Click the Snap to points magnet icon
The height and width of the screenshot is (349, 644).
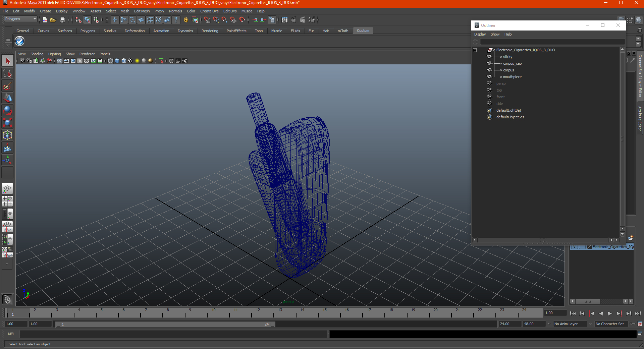click(225, 20)
